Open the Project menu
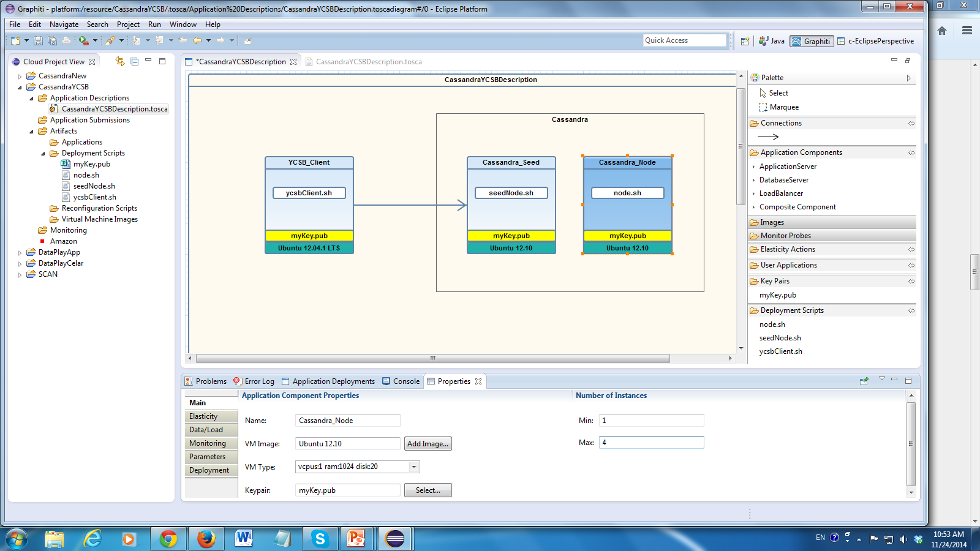The image size is (980, 551). 128,24
